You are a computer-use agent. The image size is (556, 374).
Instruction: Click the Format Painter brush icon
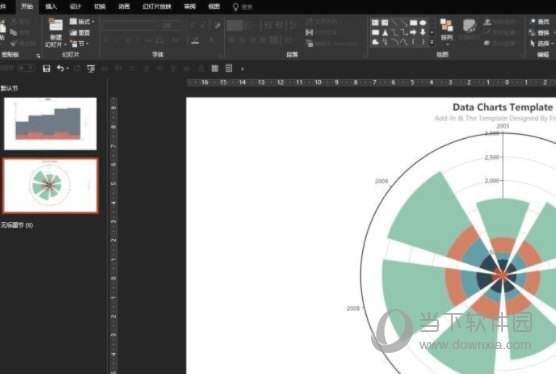pyautogui.click(x=14, y=43)
